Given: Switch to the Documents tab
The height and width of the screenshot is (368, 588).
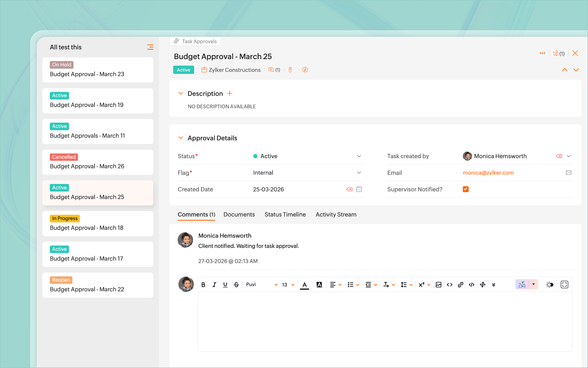Looking at the screenshot, I should point(239,214).
